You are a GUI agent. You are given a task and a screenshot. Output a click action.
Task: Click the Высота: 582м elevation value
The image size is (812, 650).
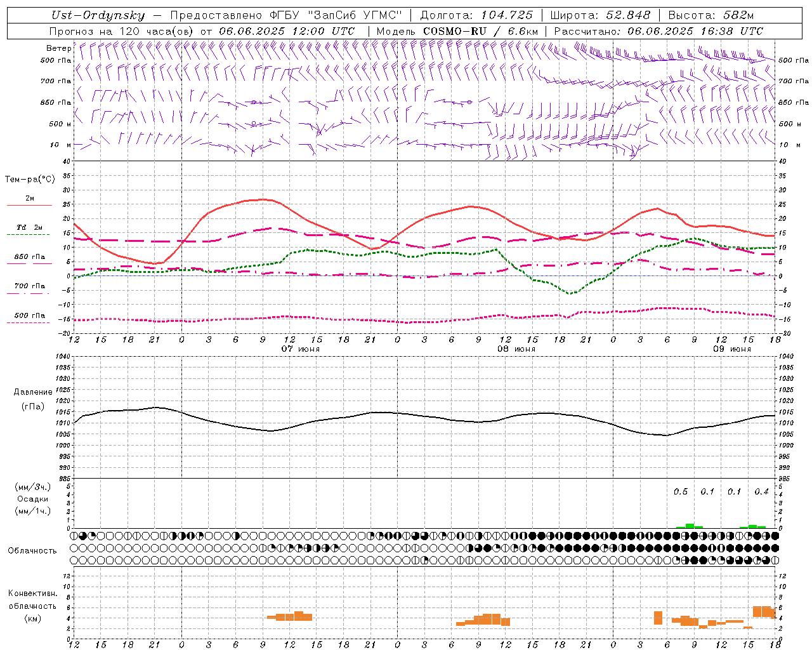(x=711, y=15)
